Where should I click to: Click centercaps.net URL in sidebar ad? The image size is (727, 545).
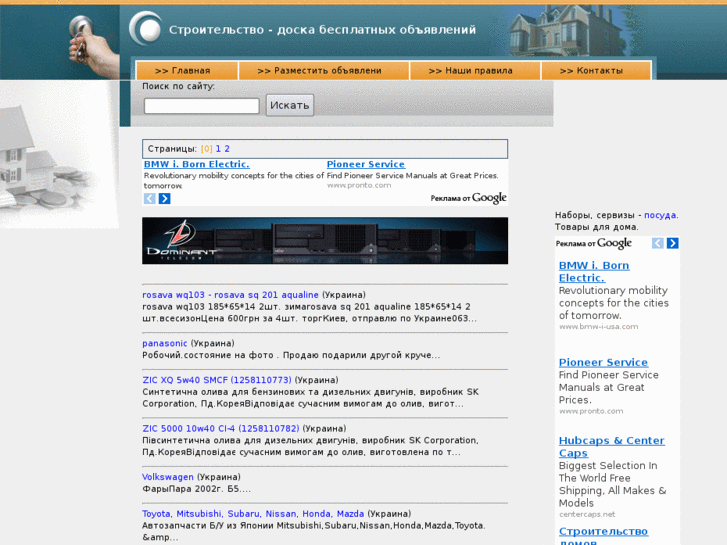[x=587, y=514]
